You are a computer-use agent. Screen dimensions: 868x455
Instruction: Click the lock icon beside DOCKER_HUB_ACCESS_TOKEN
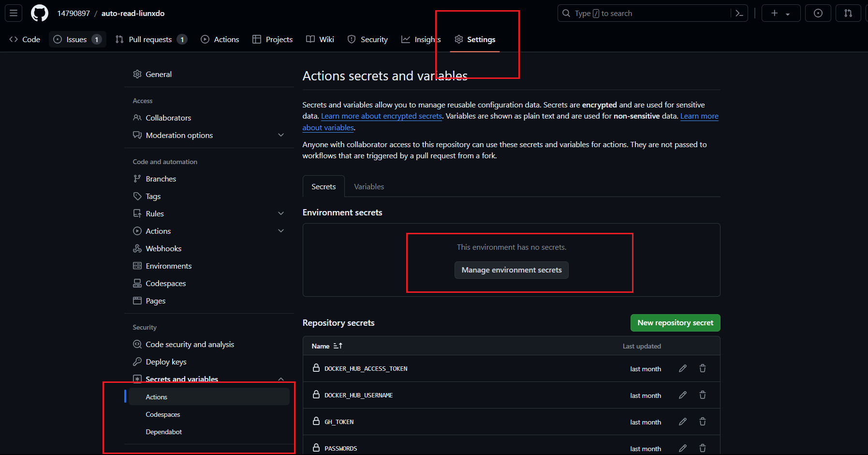pyautogui.click(x=316, y=368)
